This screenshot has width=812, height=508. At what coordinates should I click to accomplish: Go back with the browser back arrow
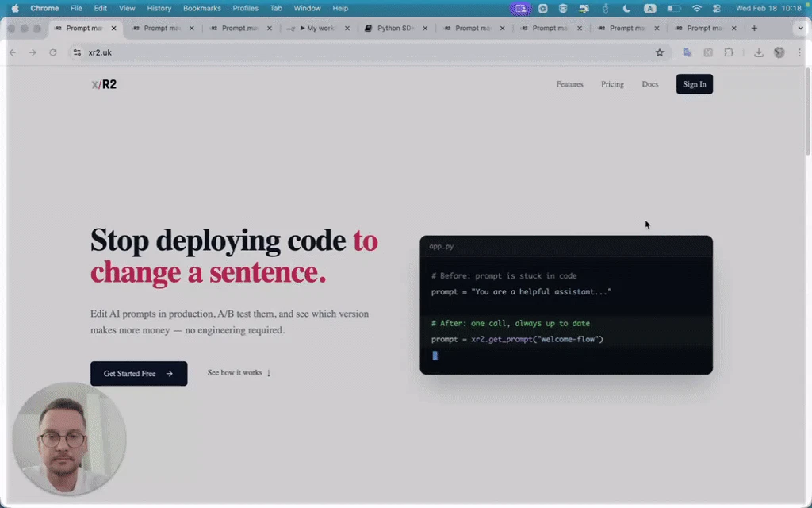click(13, 52)
